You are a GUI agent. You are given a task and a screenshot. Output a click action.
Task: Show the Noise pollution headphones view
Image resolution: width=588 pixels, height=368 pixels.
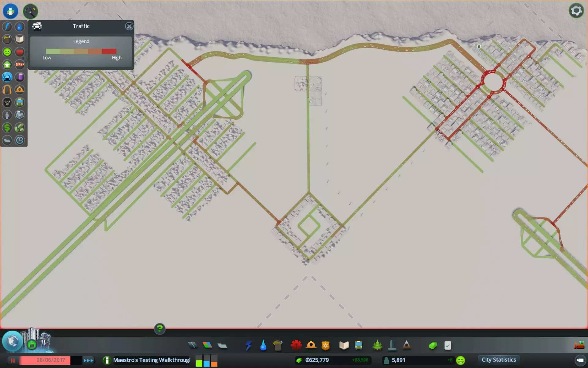click(7, 90)
